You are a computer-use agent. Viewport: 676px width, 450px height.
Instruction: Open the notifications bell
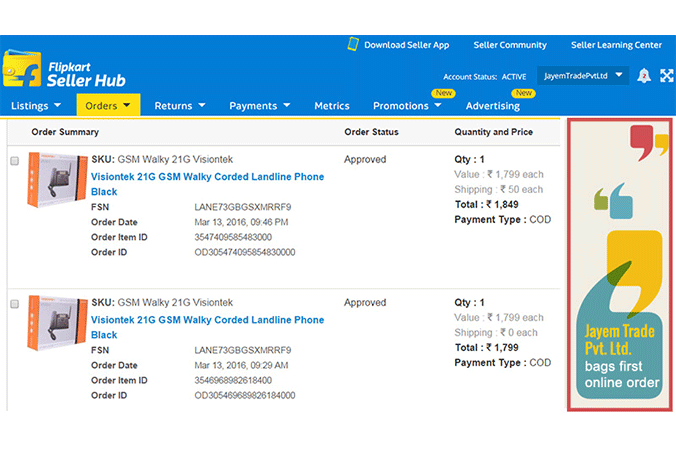(x=644, y=75)
